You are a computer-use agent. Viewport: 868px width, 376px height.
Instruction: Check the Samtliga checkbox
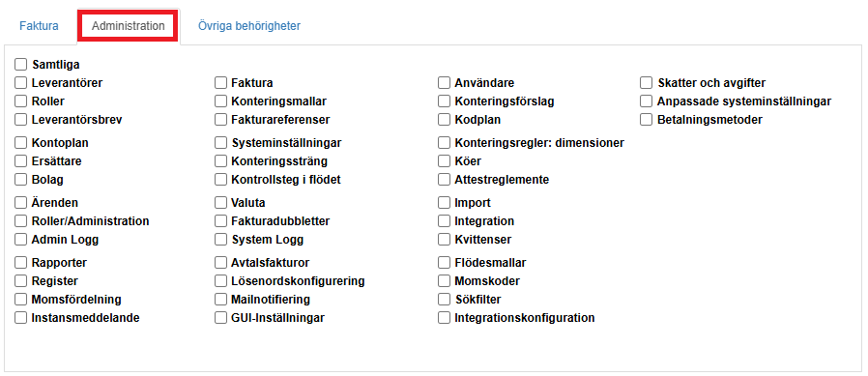[x=21, y=65]
